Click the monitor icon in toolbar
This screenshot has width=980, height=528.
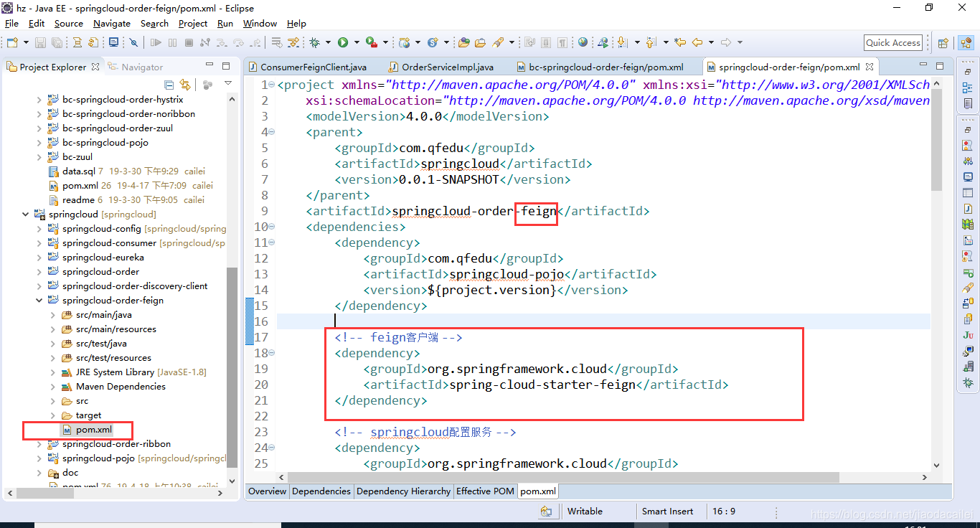click(113, 43)
